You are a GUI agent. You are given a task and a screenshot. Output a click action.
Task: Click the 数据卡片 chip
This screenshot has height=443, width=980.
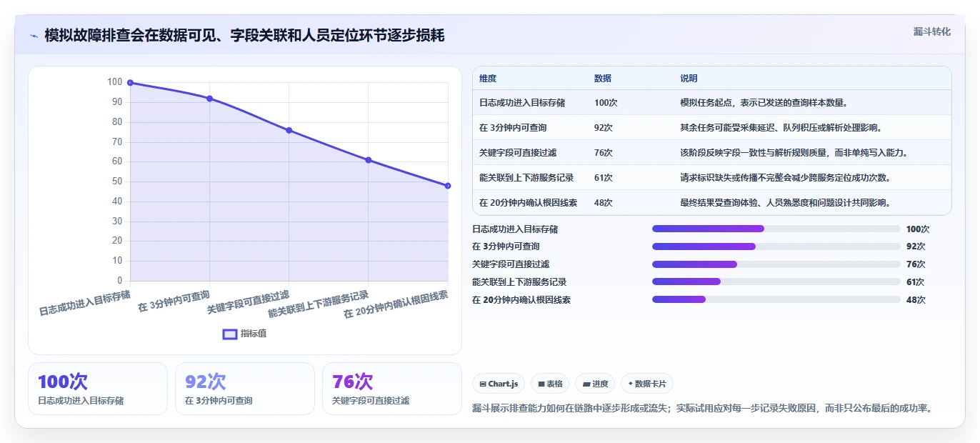pos(647,384)
